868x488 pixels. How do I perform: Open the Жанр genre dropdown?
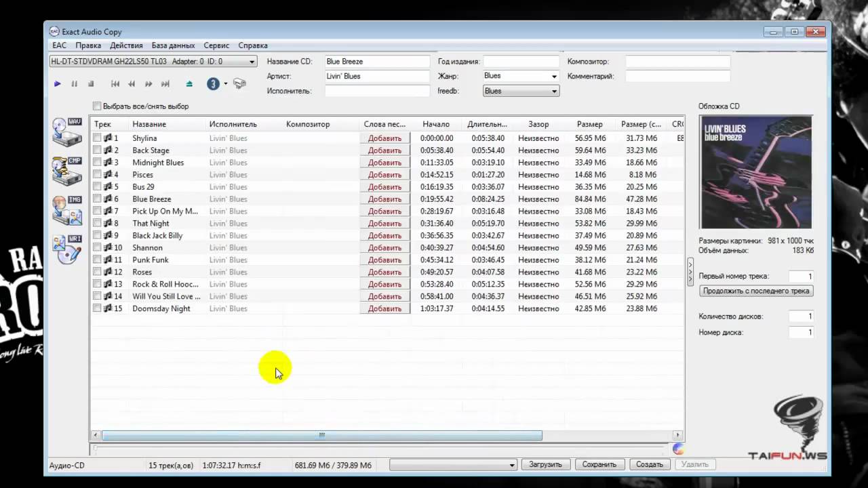[521, 76]
